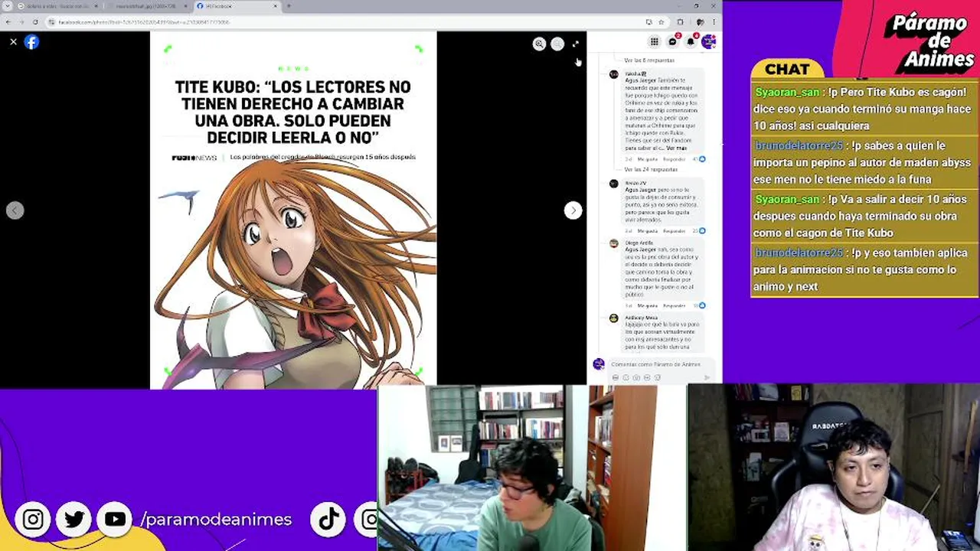Open Anthony Mesa's profile name
The image size is (980, 551).
point(641,318)
